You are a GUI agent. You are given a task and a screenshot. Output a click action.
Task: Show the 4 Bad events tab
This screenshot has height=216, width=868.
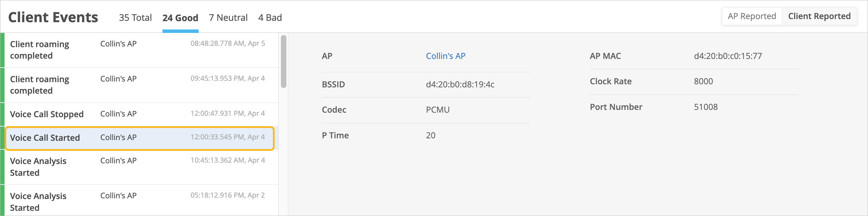click(270, 18)
